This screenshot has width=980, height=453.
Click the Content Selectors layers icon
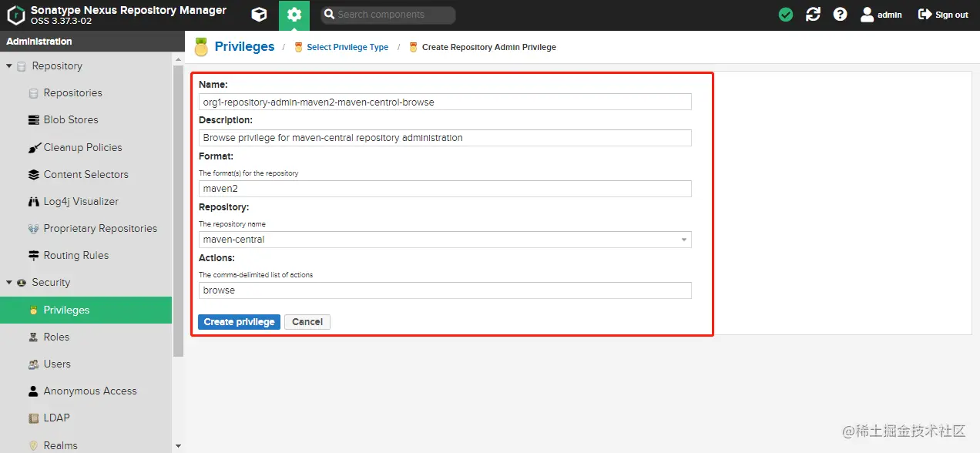(x=33, y=175)
